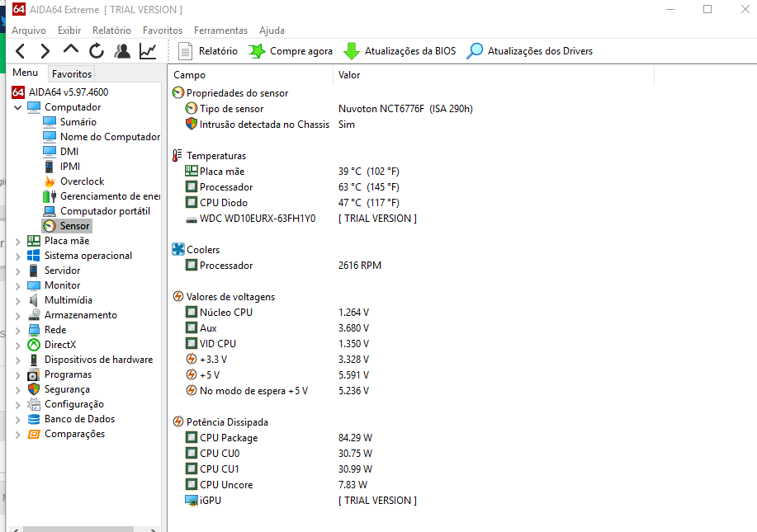
Task: Select the Sensor gauge icon in the tree
Action: 50,226
